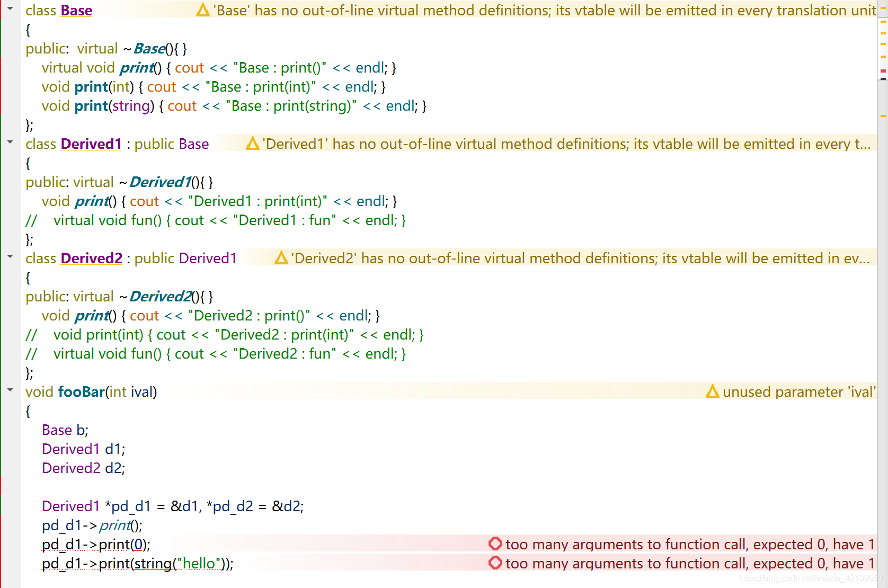
Task: Click the class name Base in declaration
Action: tap(76, 11)
